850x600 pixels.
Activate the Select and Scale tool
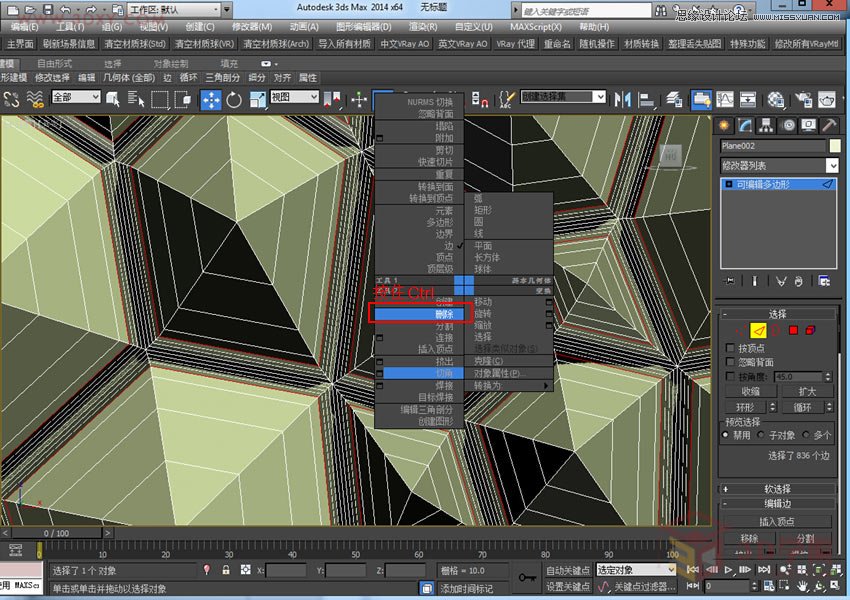tap(257, 100)
